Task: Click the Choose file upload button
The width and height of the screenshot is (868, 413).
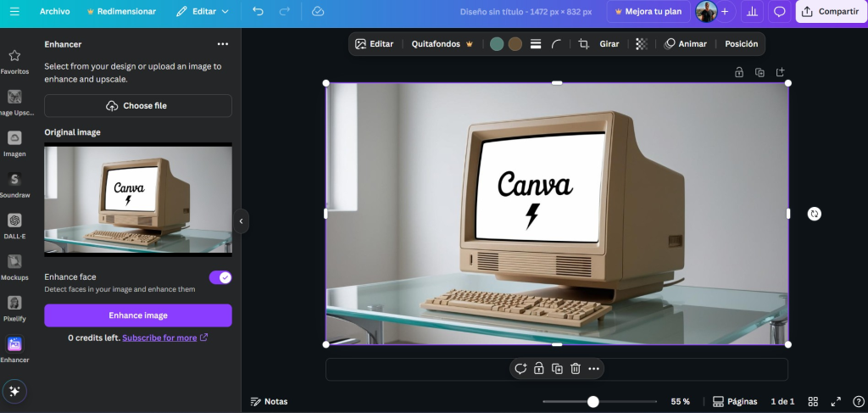Action: click(138, 106)
